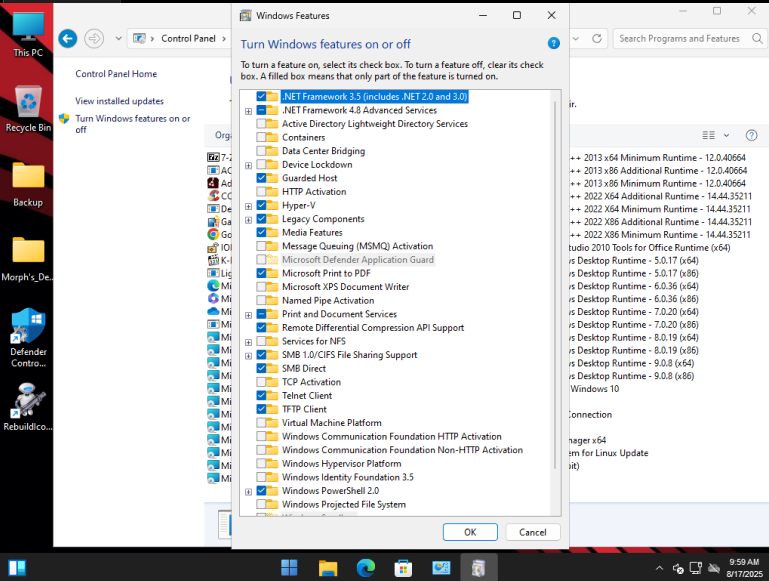Uncheck the Guarded Host checkbox
The height and width of the screenshot is (581, 769).
(261, 178)
